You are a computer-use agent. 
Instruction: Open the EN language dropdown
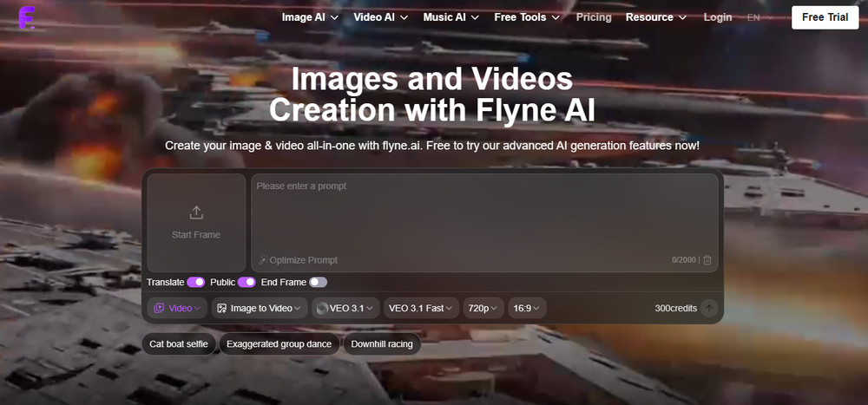pyautogui.click(x=760, y=17)
